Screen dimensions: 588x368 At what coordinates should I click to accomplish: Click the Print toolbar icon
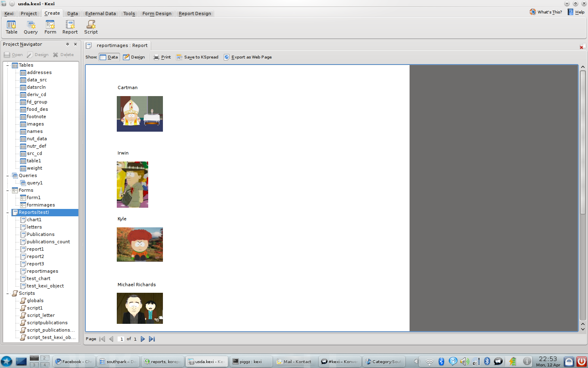point(162,57)
